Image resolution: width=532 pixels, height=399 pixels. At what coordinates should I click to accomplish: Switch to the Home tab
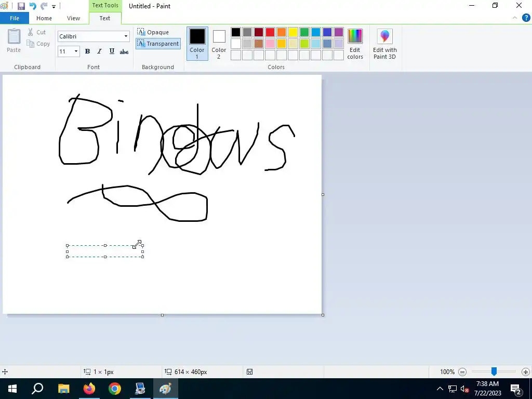[x=44, y=18]
